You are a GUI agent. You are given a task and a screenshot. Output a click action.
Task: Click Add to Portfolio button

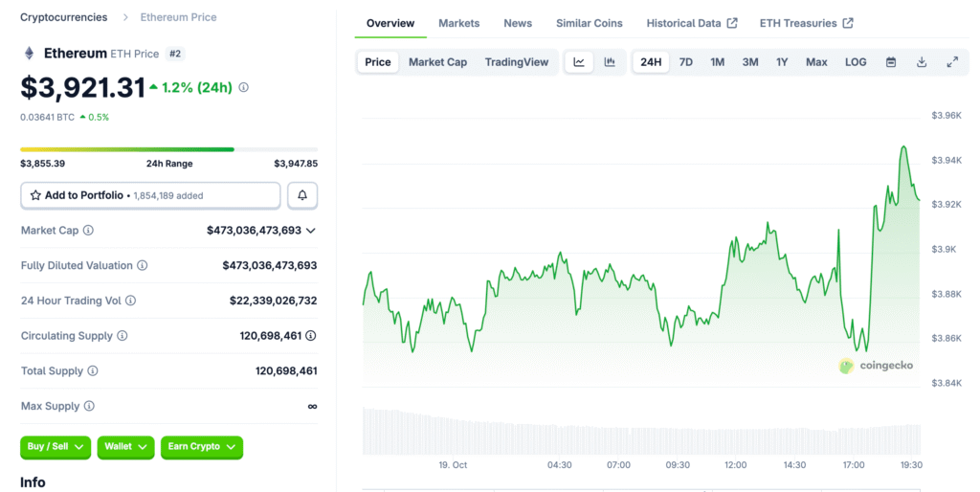click(150, 195)
